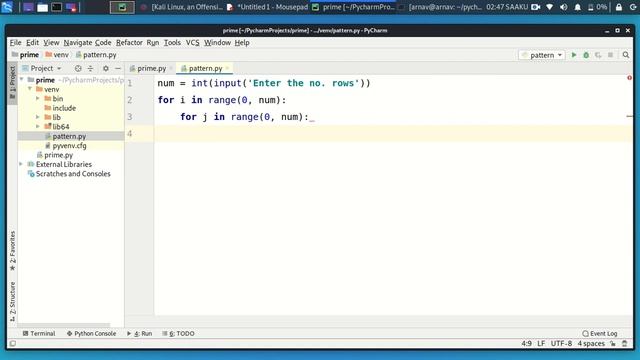Click the LF line separator in status bar
This screenshot has width=640, height=360.
(541, 344)
